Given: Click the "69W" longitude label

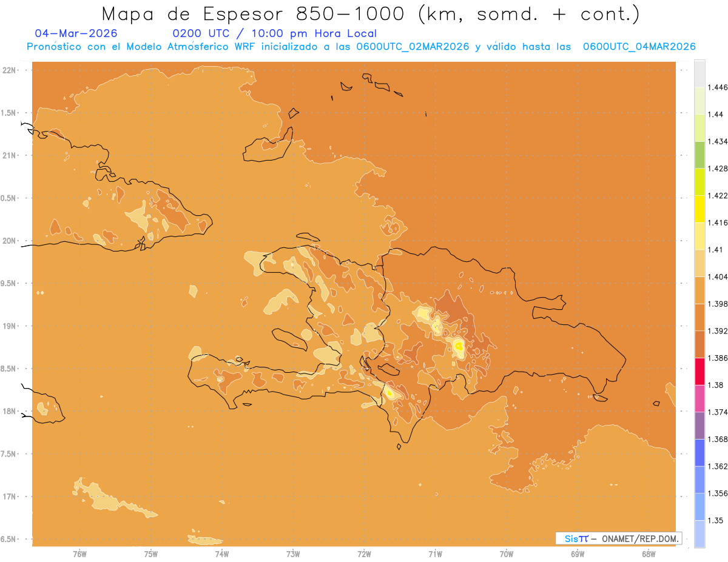Looking at the screenshot, I should (578, 554).
